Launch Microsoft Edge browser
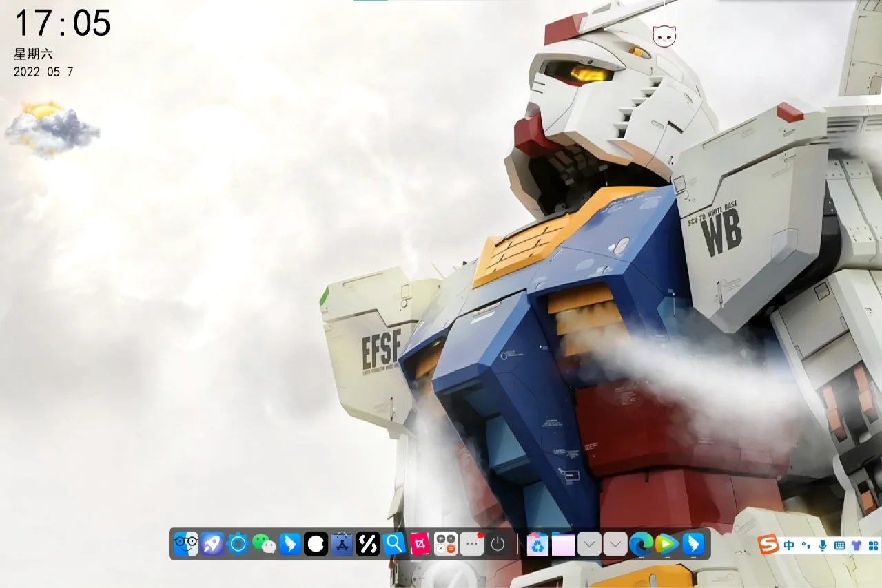The image size is (882, 588). click(x=641, y=545)
